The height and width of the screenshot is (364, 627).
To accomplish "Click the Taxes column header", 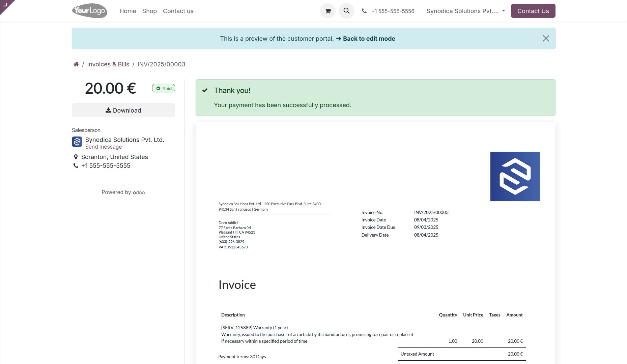I will [x=495, y=315].
